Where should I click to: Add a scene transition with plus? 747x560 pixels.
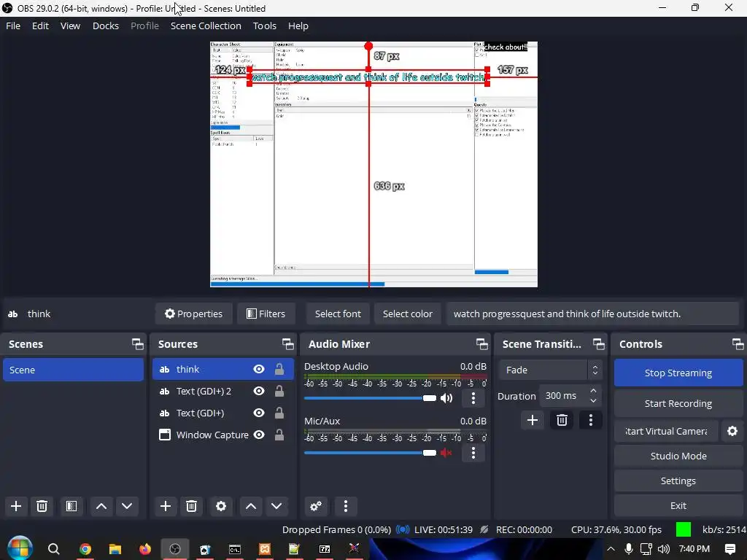tap(532, 420)
